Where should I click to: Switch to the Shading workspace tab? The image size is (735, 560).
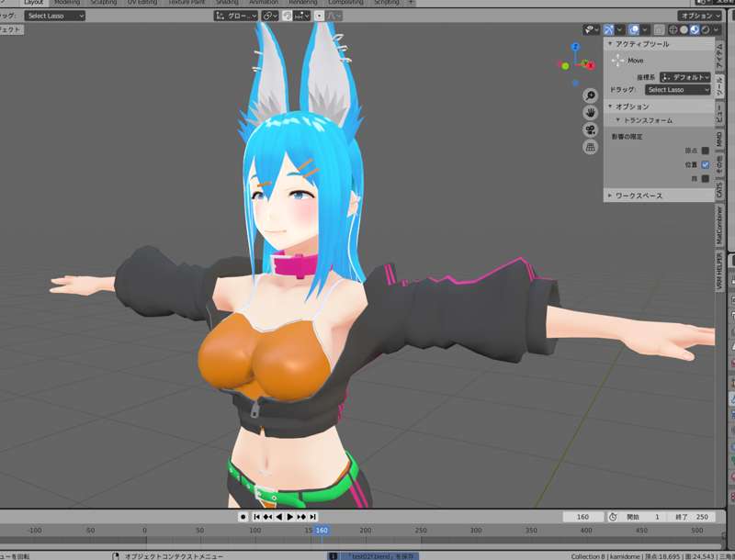pyautogui.click(x=227, y=3)
